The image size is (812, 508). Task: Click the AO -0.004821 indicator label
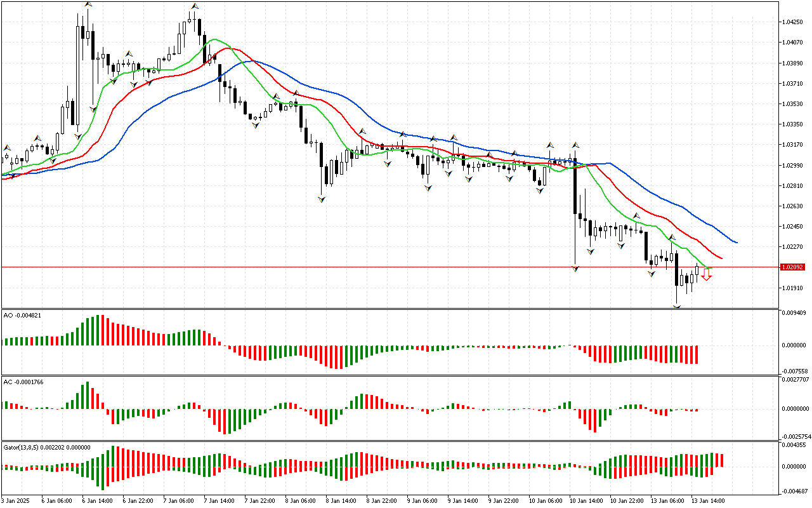(22, 315)
